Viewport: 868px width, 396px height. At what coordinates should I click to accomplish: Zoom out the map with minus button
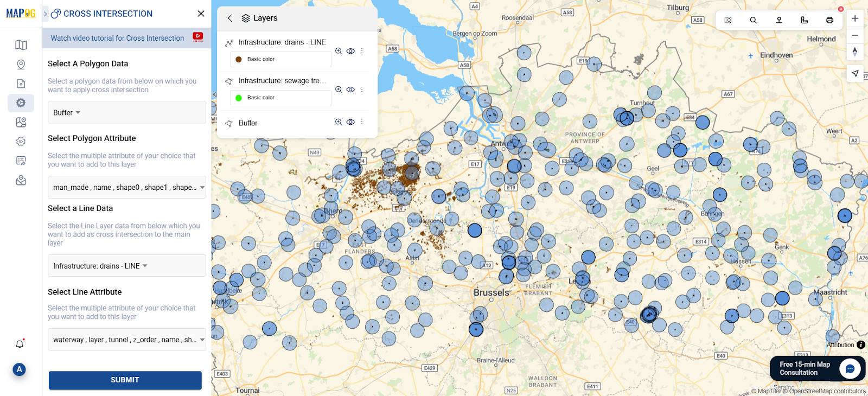point(855,35)
